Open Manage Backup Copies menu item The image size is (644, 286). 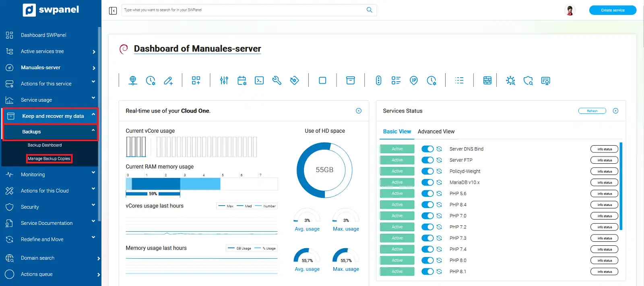(x=49, y=158)
